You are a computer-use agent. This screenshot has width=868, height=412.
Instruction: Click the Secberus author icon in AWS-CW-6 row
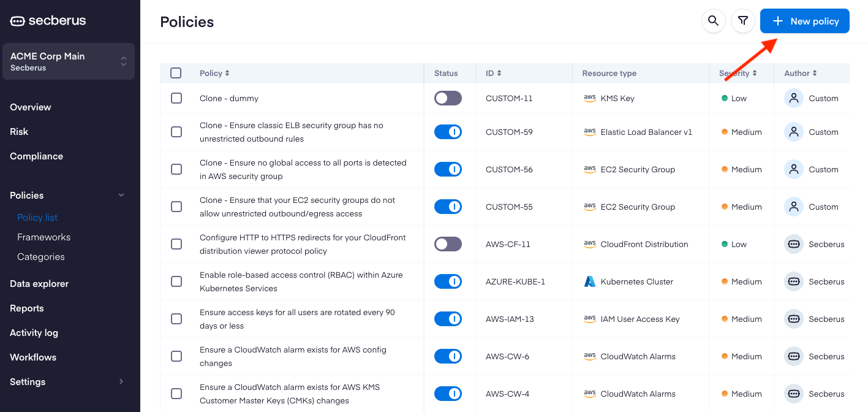[794, 356]
